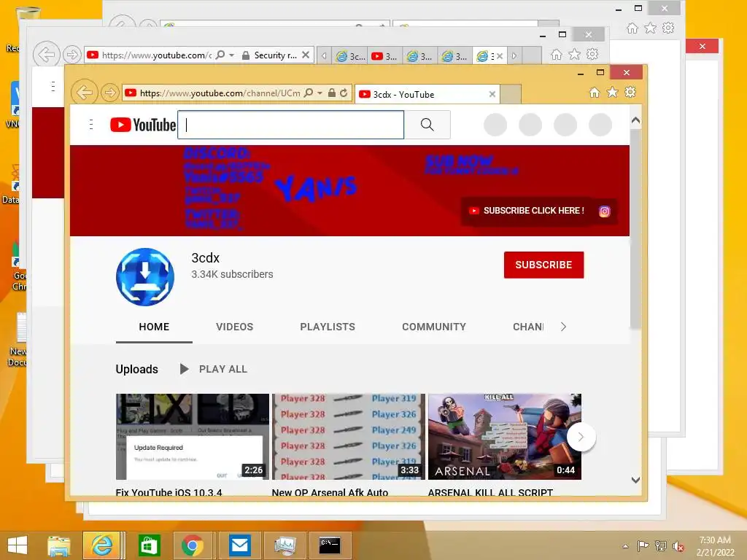Open the 'New OP Arsenal Afk Auto' thumbnail
This screenshot has width=747, height=560.
click(x=348, y=436)
